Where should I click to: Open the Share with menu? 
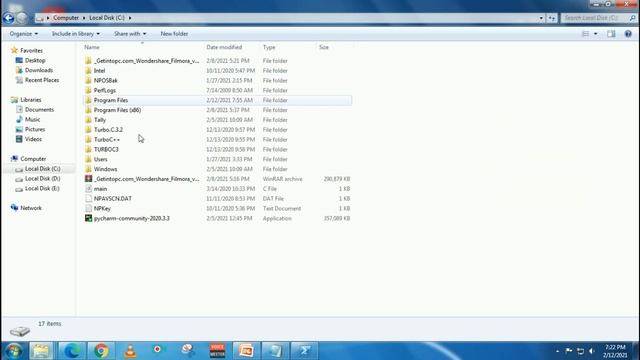click(x=130, y=34)
